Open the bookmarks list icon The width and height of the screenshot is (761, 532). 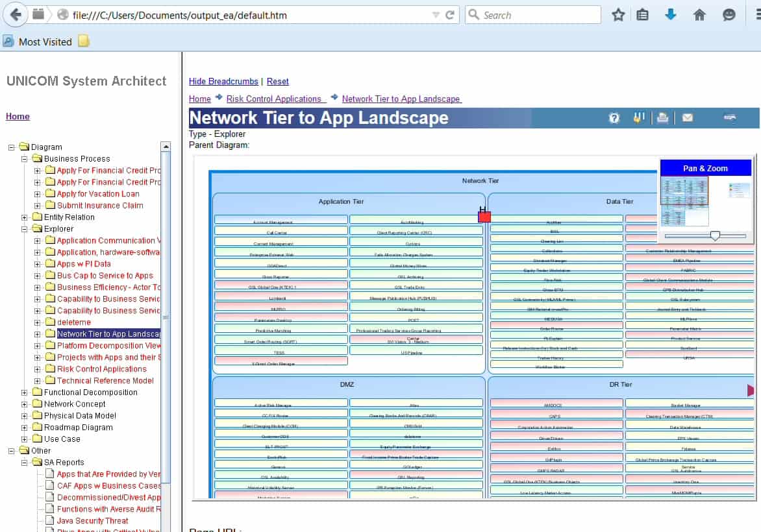(643, 15)
